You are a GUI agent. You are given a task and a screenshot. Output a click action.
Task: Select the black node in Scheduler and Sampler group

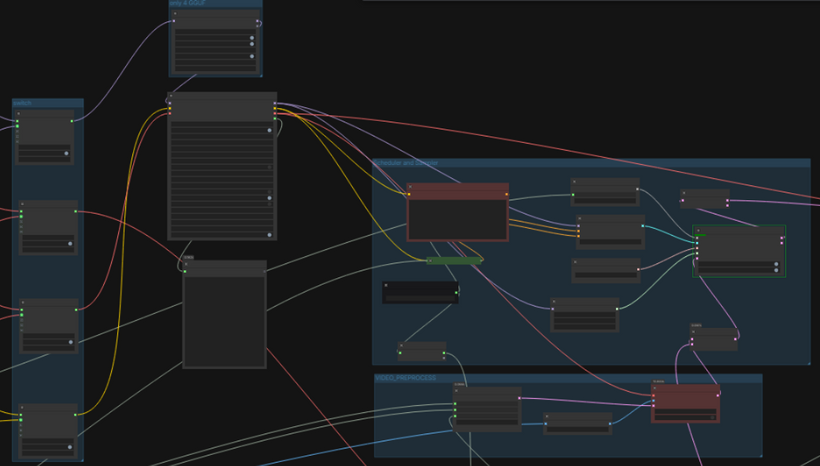point(420,292)
